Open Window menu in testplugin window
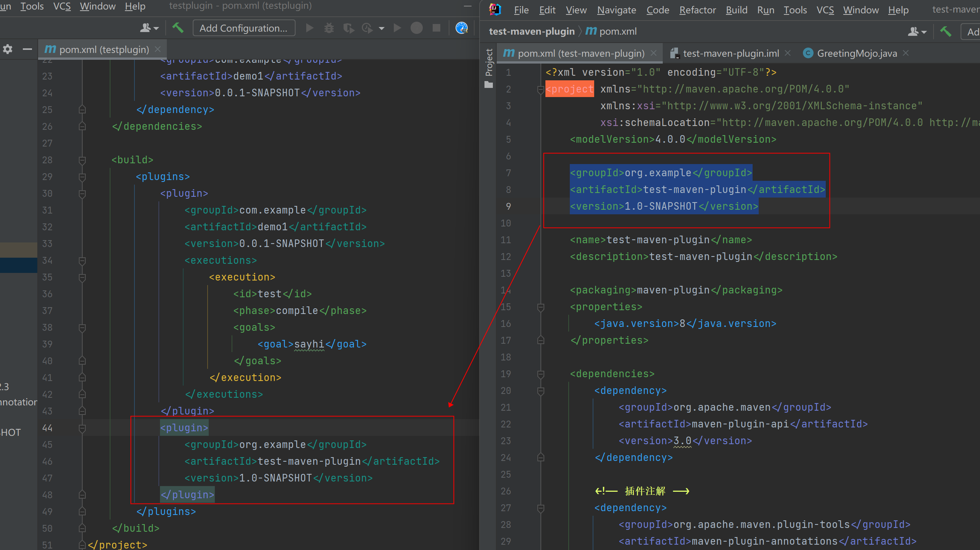 pyautogui.click(x=98, y=6)
